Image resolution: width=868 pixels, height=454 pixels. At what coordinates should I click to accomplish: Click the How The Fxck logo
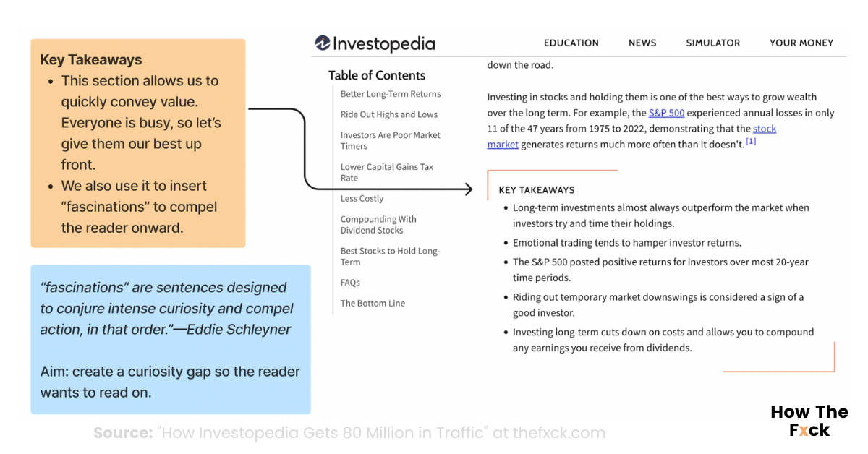[809, 421]
